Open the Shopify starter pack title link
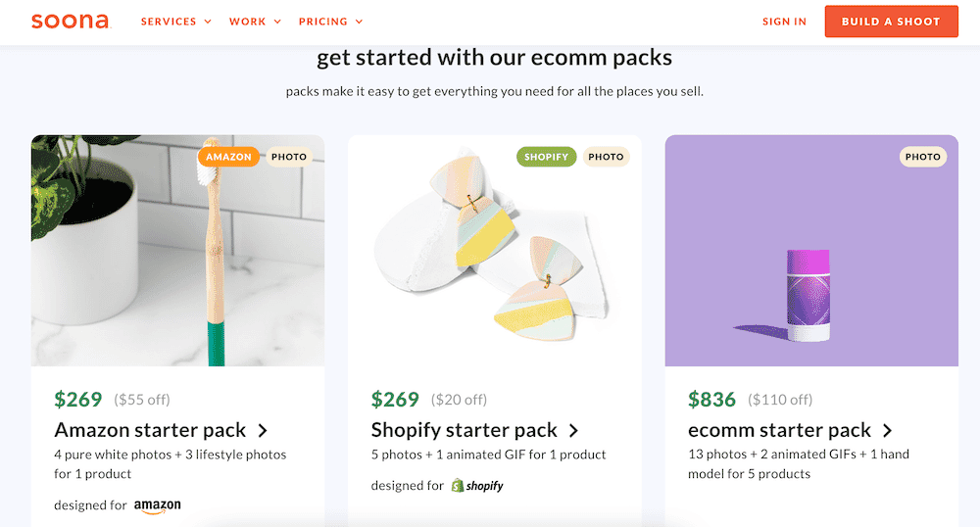Image resolution: width=980 pixels, height=527 pixels. 465,430
